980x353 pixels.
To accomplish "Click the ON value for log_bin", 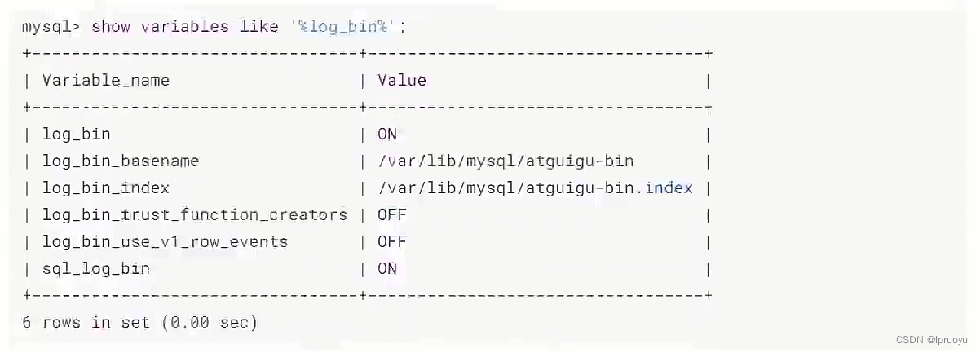I will point(387,134).
